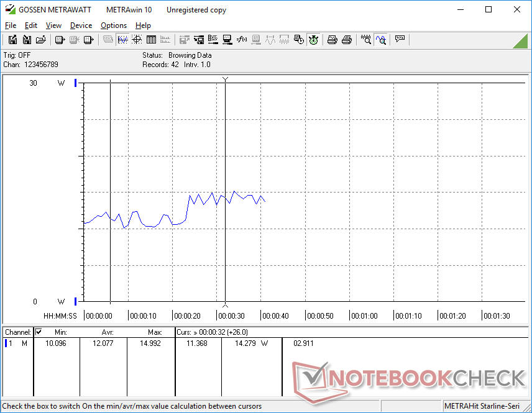Click the save-import disk icon with incoming arrow
The height and width of the screenshot is (413, 532).
(27, 40)
